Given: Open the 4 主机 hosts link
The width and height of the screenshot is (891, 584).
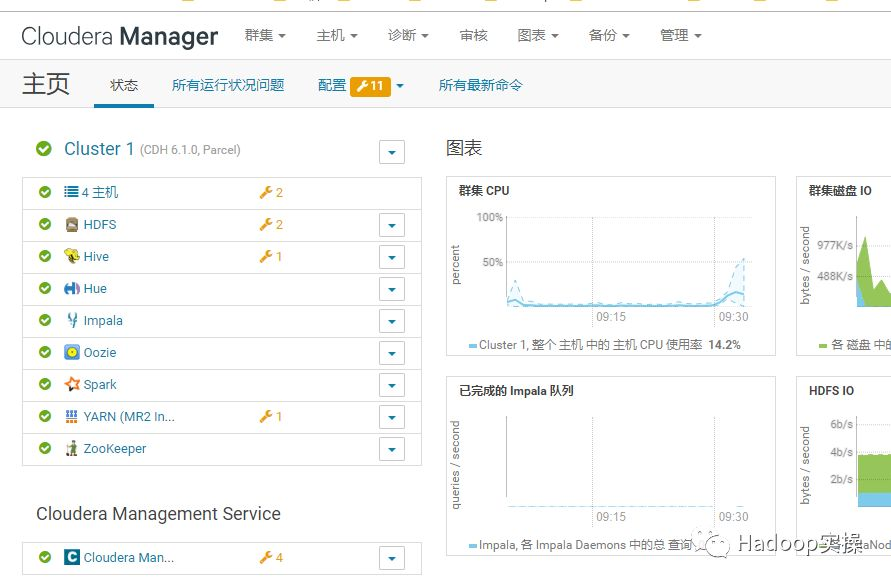Looking at the screenshot, I should [x=100, y=193].
